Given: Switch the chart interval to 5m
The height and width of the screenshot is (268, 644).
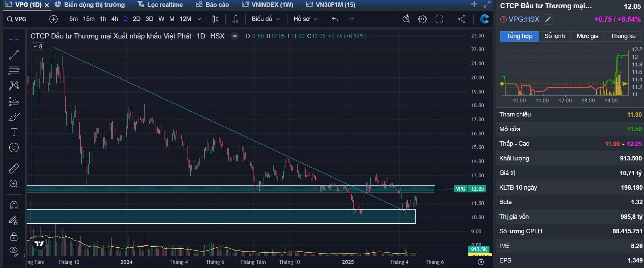Looking at the screenshot, I should [x=74, y=19].
